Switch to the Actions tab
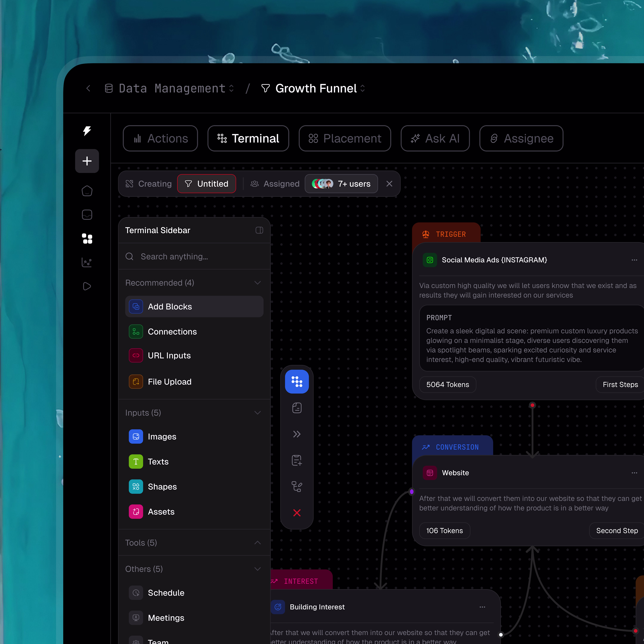The width and height of the screenshot is (644, 644). pyautogui.click(x=160, y=138)
